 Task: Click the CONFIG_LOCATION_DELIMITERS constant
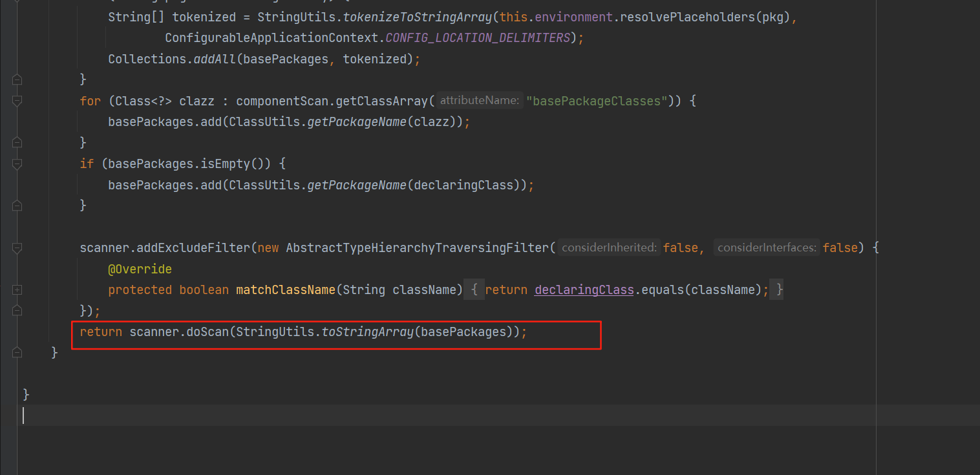[x=478, y=38]
